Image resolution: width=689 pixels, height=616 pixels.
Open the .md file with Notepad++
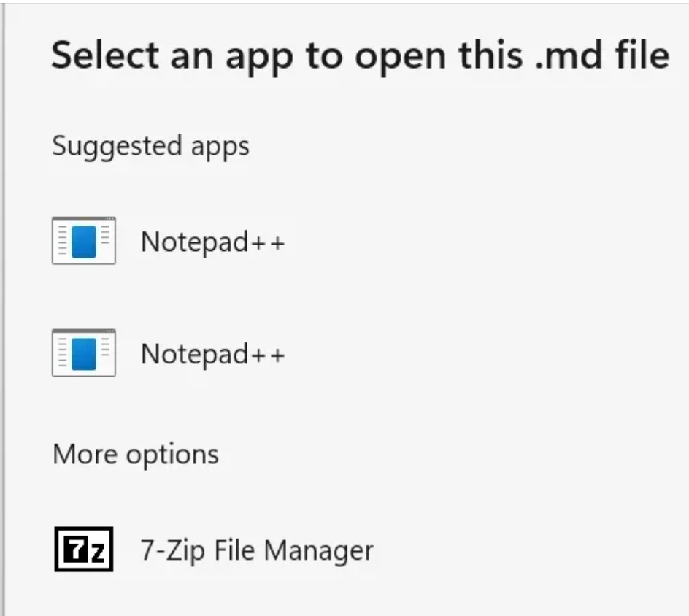coord(210,241)
